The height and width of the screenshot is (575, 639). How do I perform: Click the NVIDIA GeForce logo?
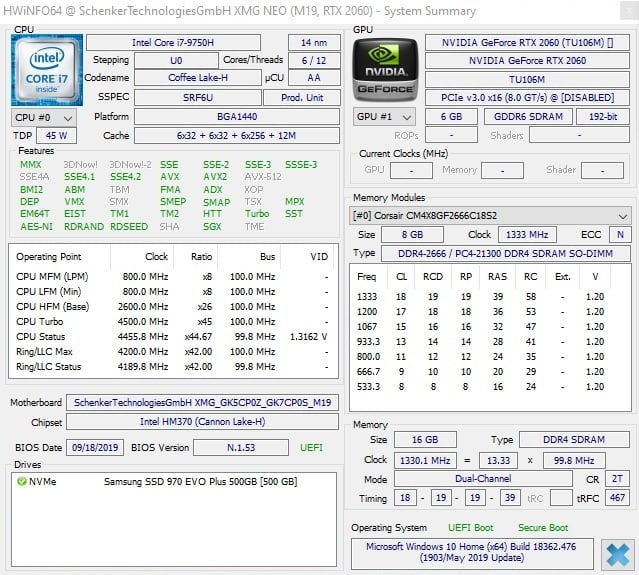pyautogui.click(x=385, y=70)
